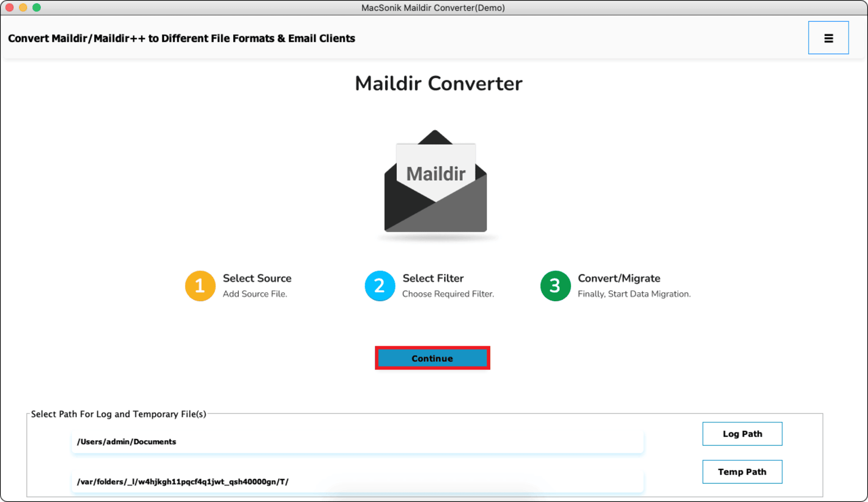Click the Maildir envelope logo

tap(435, 182)
